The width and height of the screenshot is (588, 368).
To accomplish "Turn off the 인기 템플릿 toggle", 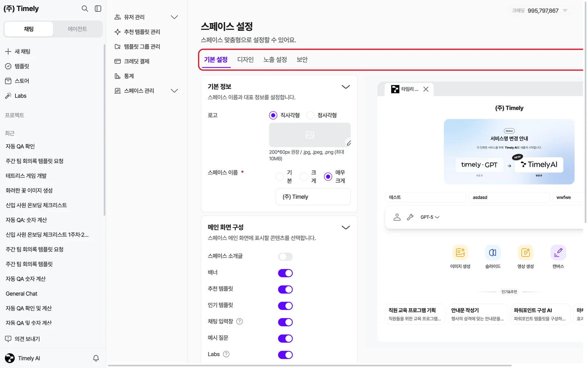I will point(285,306).
